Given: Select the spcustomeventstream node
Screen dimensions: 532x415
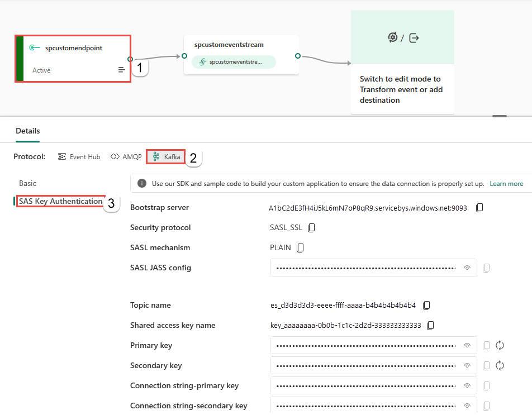Looking at the screenshot, I should coord(241,54).
